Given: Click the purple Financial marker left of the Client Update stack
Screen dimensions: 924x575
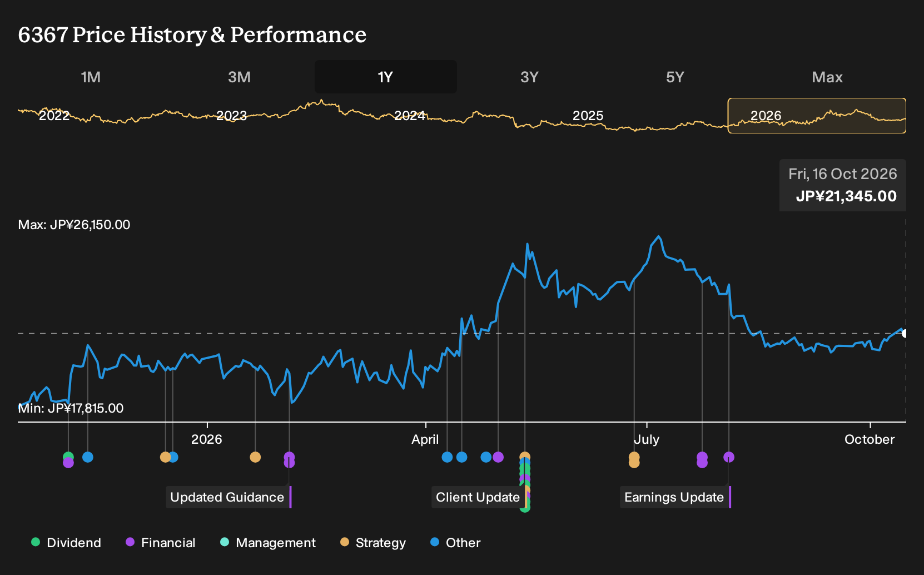Looking at the screenshot, I should [498, 457].
